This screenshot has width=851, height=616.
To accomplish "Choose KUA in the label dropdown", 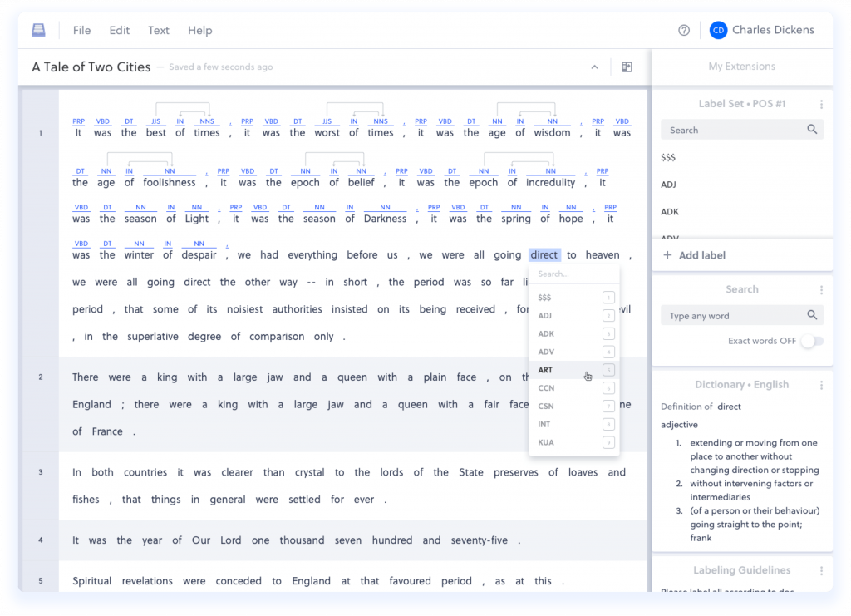I will tap(574, 442).
